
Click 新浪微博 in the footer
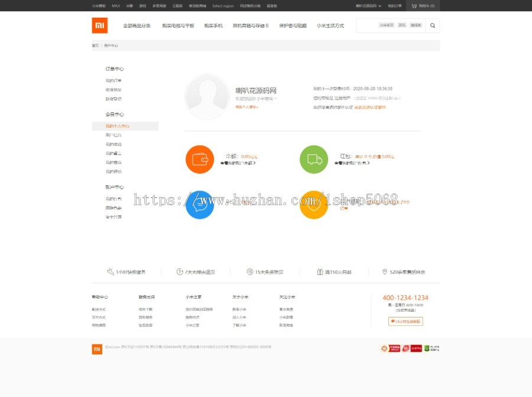click(x=286, y=325)
